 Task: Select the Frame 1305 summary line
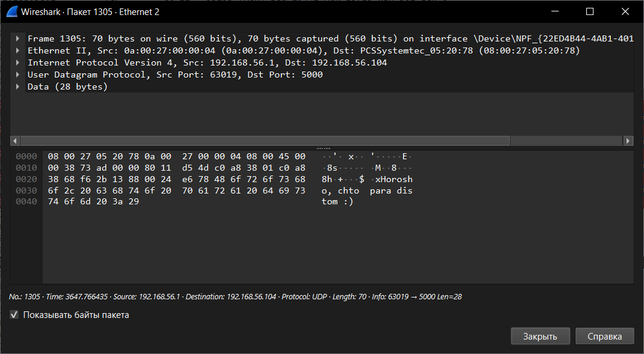coord(330,38)
